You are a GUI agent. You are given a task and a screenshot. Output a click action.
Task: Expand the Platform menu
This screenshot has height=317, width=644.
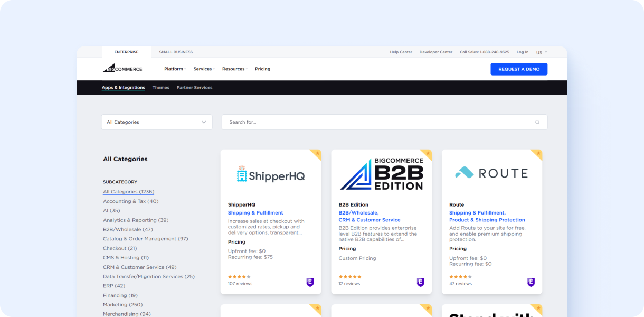point(175,69)
